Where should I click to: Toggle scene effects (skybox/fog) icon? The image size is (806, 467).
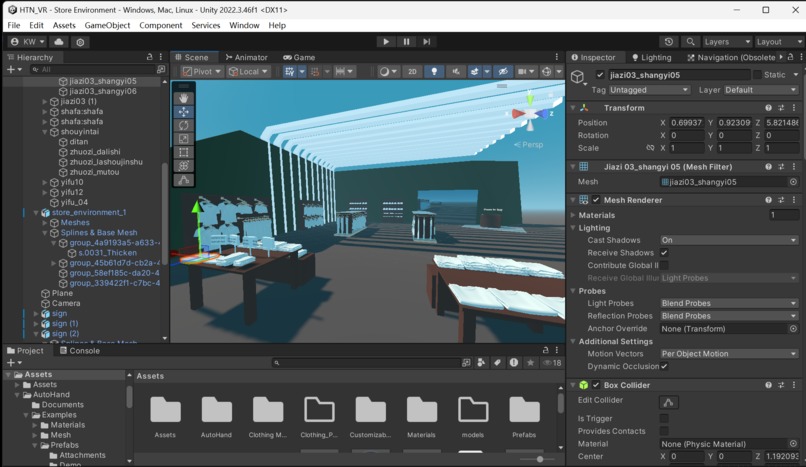pyautogui.click(x=474, y=71)
